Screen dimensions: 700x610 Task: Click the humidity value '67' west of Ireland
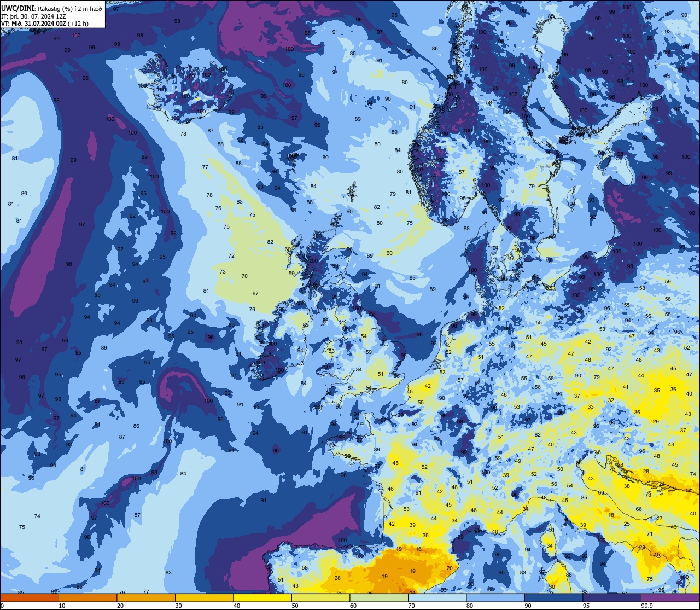tap(255, 294)
